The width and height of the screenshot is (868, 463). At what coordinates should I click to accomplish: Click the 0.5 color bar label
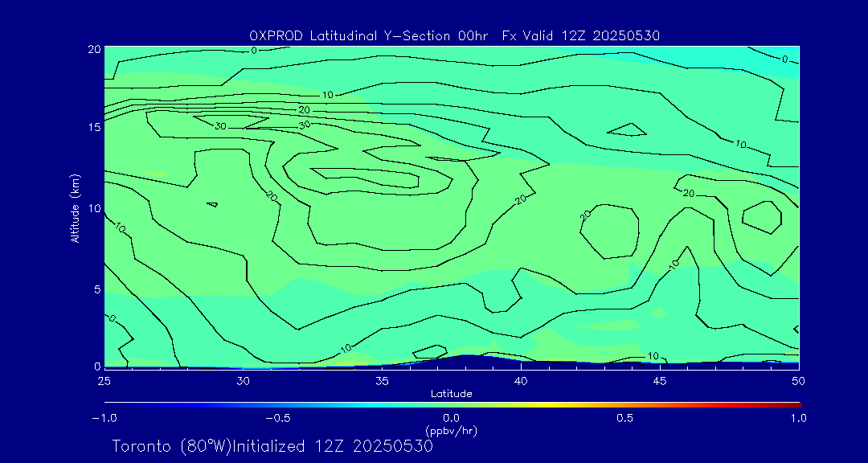pyautogui.click(x=624, y=418)
